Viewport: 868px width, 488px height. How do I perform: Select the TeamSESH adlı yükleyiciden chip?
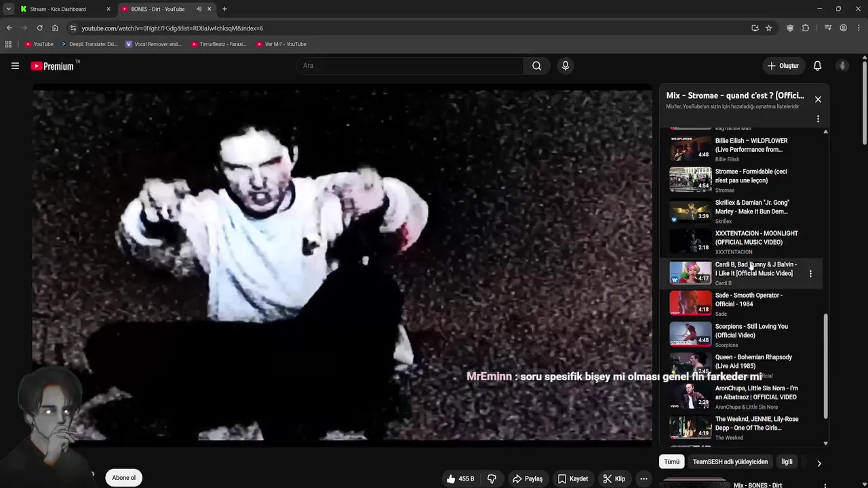tap(730, 462)
